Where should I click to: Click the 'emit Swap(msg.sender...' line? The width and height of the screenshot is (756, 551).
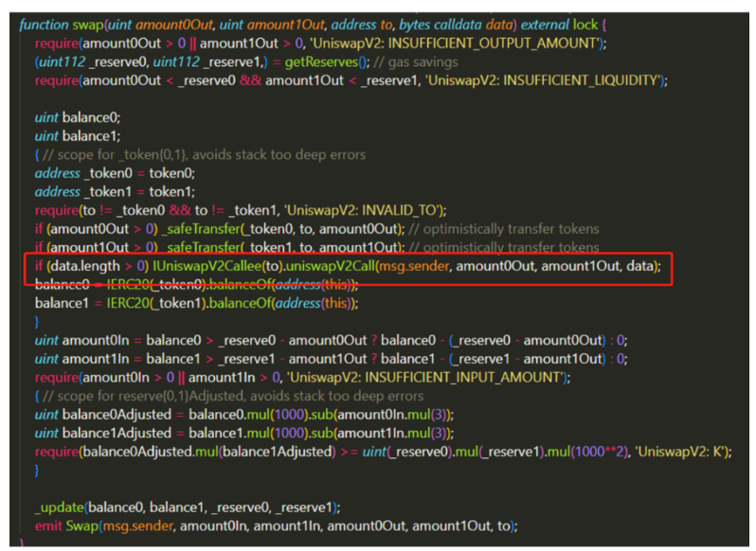coord(277,526)
